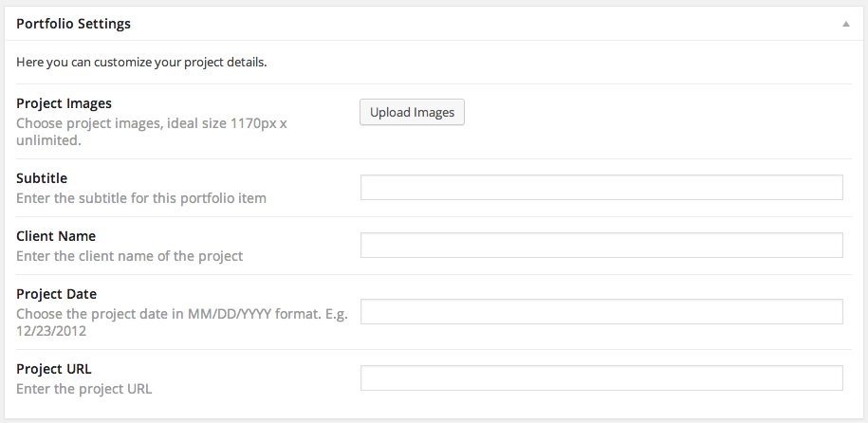Click the 'Enter the project URL' hint
Screen dimensions: 868x423
point(84,389)
